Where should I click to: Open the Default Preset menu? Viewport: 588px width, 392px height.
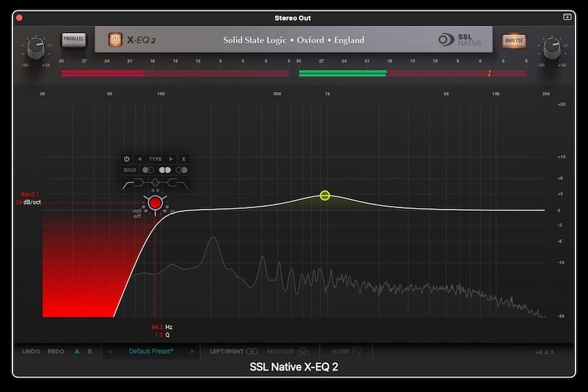[x=151, y=352]
